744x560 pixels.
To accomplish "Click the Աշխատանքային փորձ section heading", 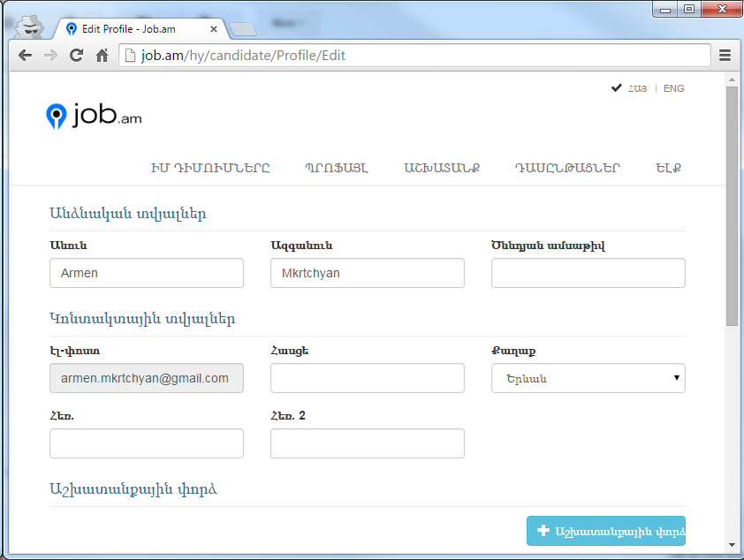I will 133,488.
